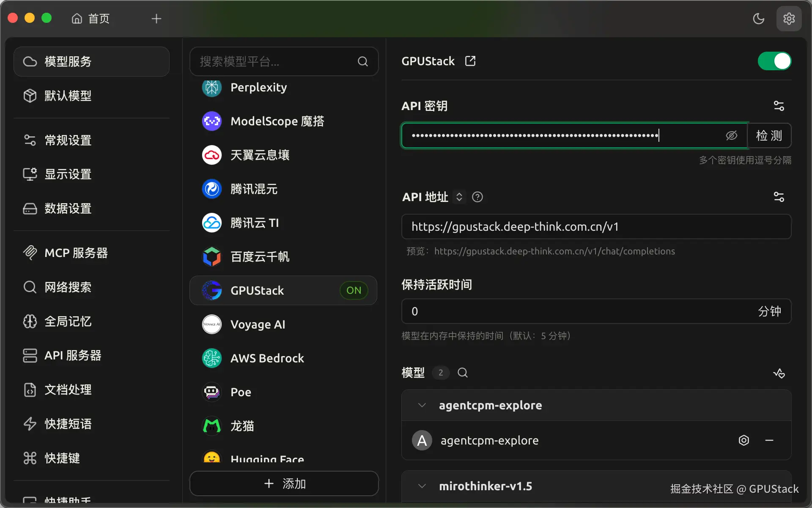Collapse the agentcpm-explore model group
The image size is (812, 508).
tap(422, 405)
